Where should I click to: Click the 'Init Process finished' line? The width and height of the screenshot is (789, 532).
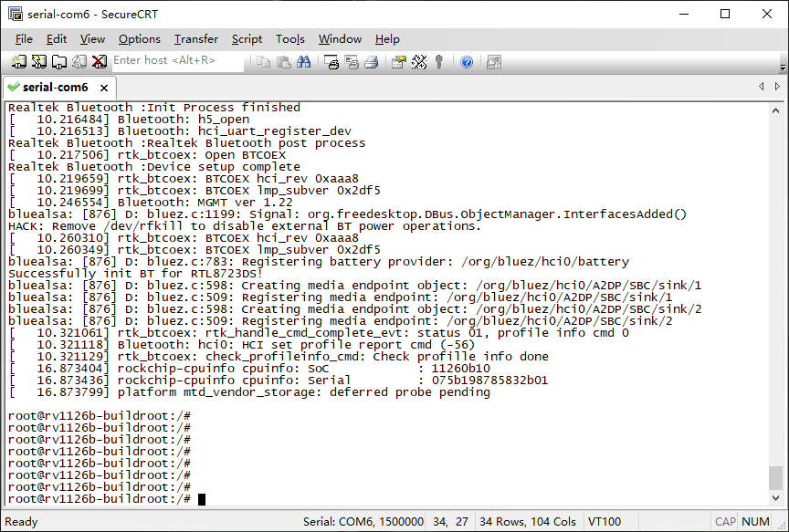(x=154, y=108)
